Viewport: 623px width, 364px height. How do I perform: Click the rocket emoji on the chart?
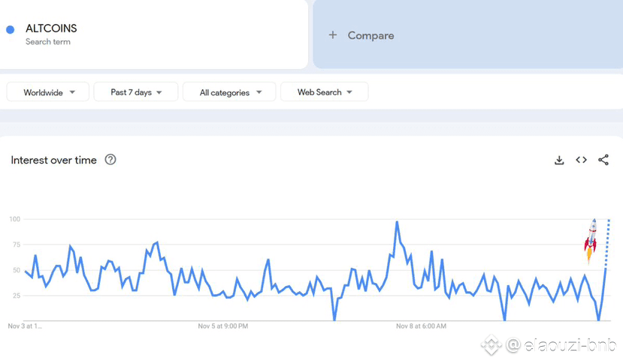[x=591, y=241]
